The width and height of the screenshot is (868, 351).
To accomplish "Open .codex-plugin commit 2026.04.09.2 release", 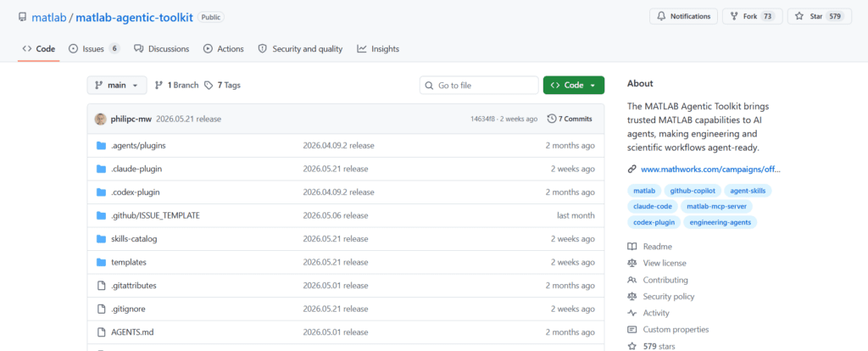I will click(x=338, y=192).
